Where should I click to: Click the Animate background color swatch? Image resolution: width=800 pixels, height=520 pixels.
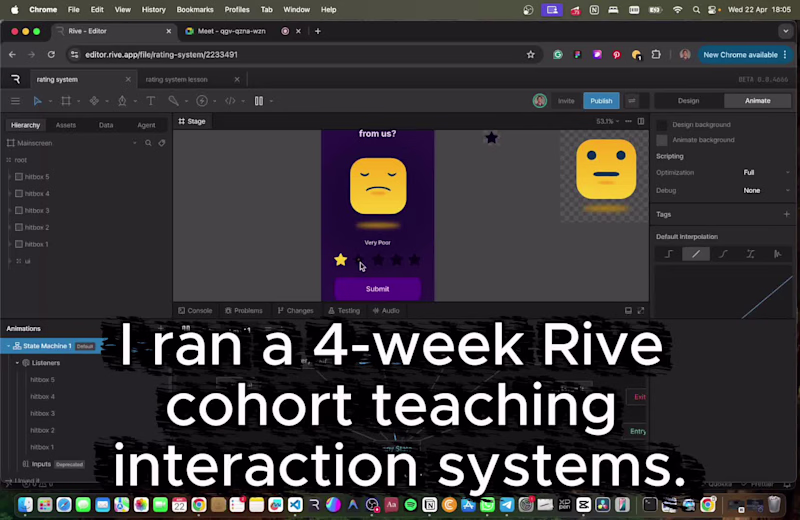point(662,140)
